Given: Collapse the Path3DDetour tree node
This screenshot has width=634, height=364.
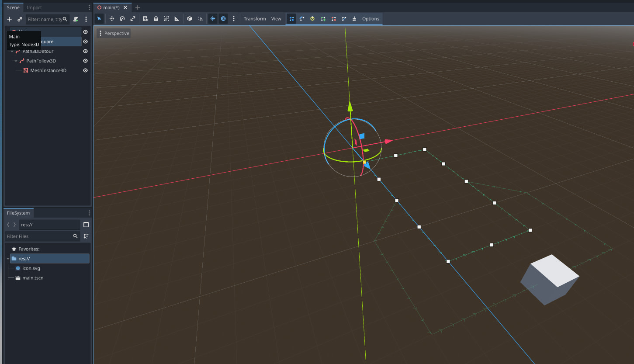Looking at the screenshot, I should [x=12, y=51].
